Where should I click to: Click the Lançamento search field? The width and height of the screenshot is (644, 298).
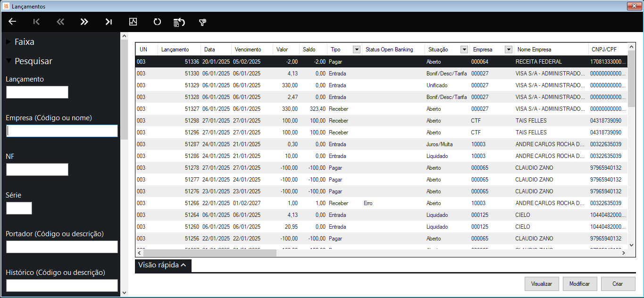pos(37,92)
